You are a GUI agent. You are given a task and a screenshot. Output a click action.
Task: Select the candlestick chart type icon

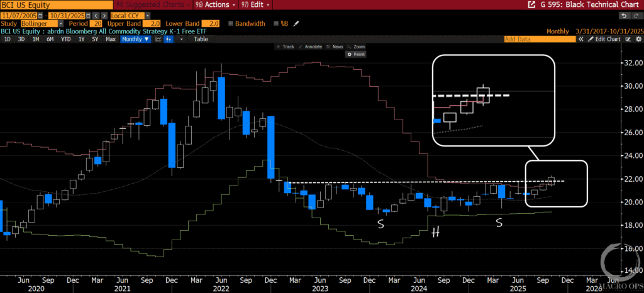(x=169, y=39)
